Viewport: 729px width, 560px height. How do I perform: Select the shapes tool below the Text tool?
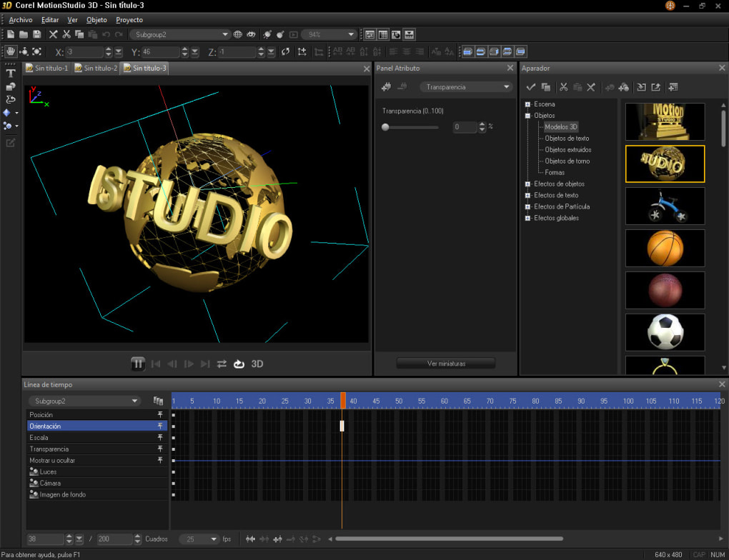click(9, 86)
